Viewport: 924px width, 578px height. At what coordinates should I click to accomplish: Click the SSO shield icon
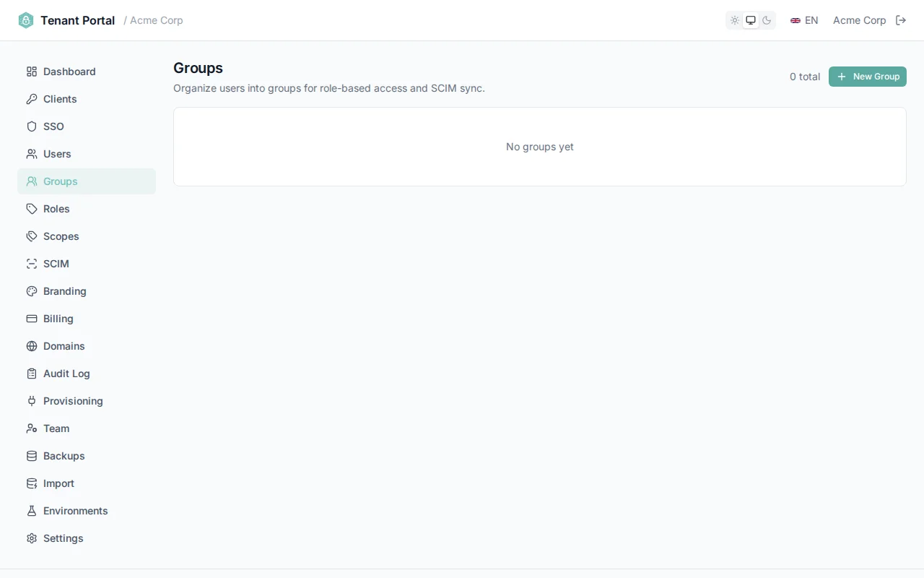tap(32, 126)
